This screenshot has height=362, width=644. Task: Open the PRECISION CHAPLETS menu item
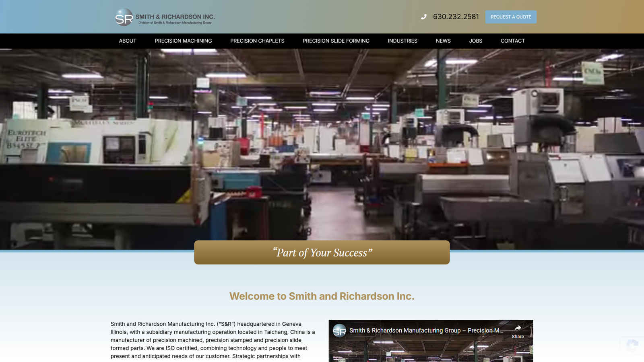[257, 41]
